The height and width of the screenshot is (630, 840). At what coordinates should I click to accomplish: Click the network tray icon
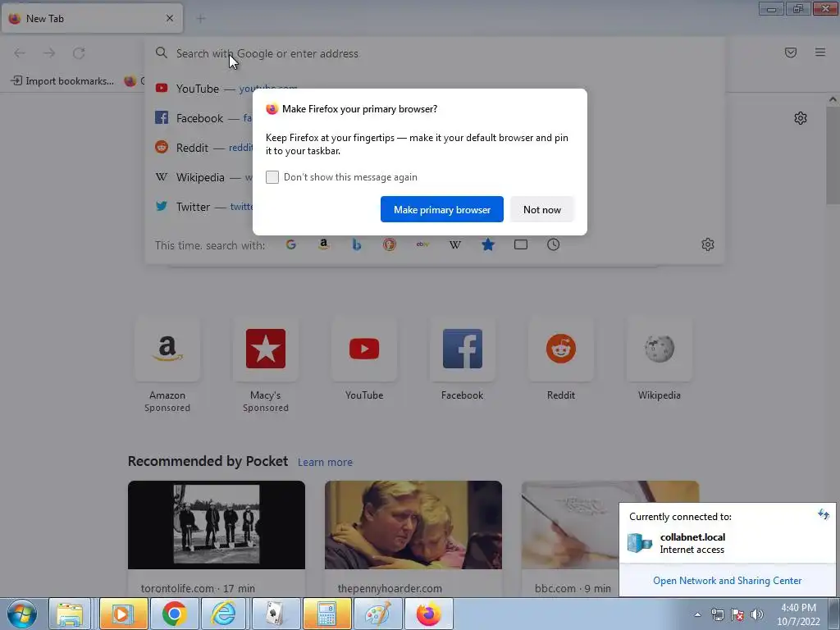[x=717, y=614]
